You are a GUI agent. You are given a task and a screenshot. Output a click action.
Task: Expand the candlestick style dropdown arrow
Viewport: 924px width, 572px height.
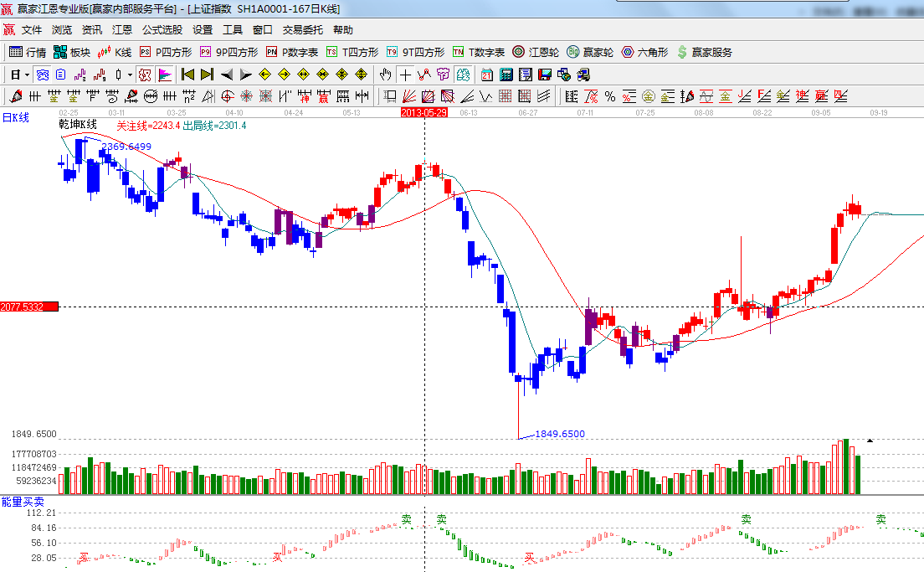point(130,75)
